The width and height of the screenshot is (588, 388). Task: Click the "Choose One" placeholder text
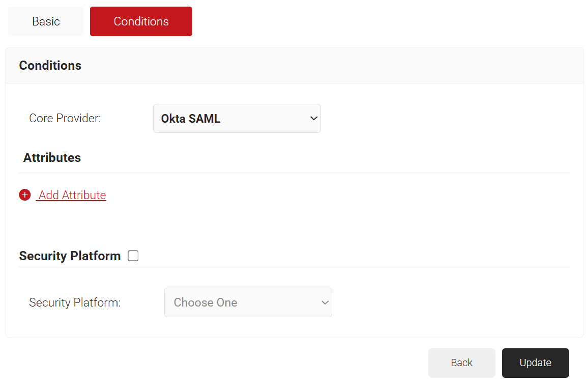(205, 302)
